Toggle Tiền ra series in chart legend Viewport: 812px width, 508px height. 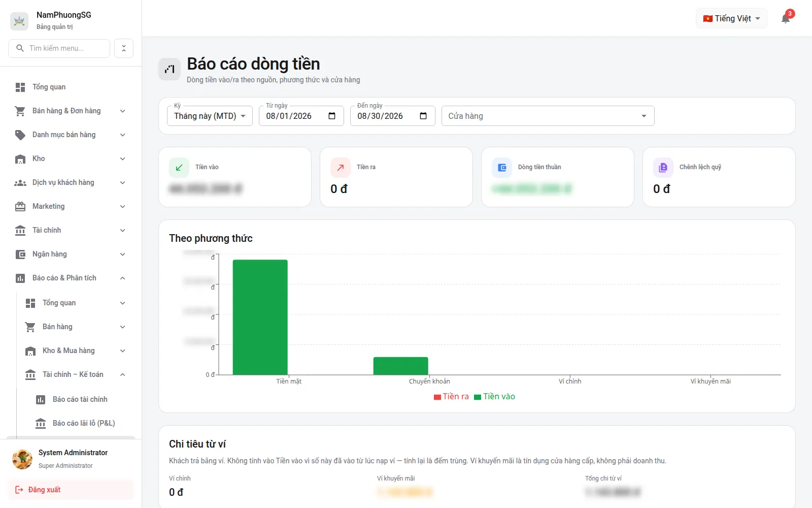coord(451,397)
